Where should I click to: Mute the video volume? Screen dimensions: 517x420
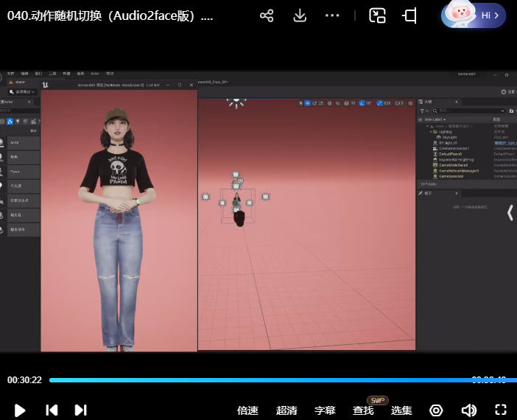[468, 410]
